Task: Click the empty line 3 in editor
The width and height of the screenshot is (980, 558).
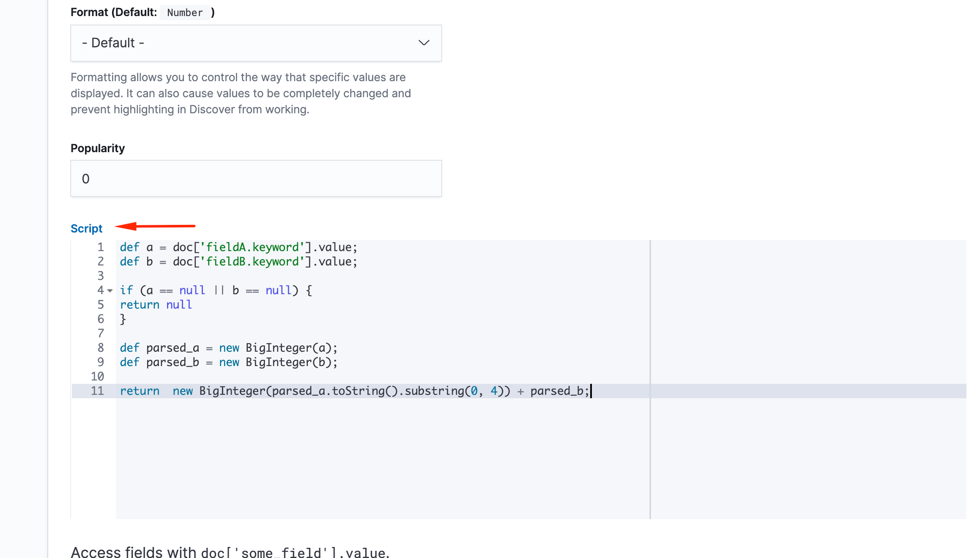Action: pyautogui.click(x=254, y=276)
